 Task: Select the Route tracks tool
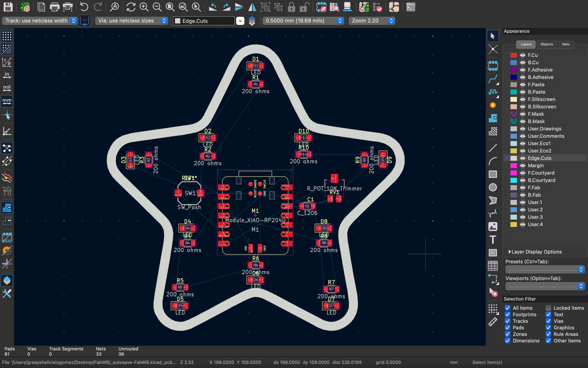pyautogui.click(x=492, y=79)
